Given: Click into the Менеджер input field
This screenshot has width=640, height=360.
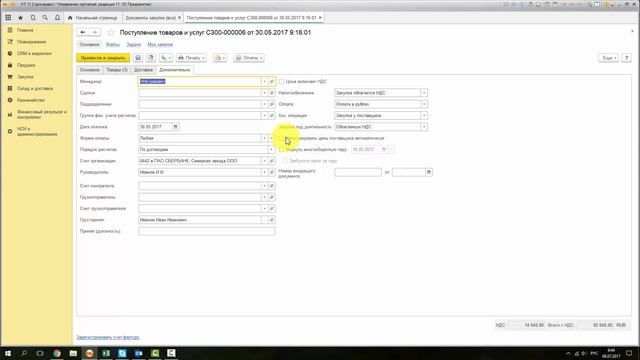Looking at the screenshot, I should (x=200, y=82).
